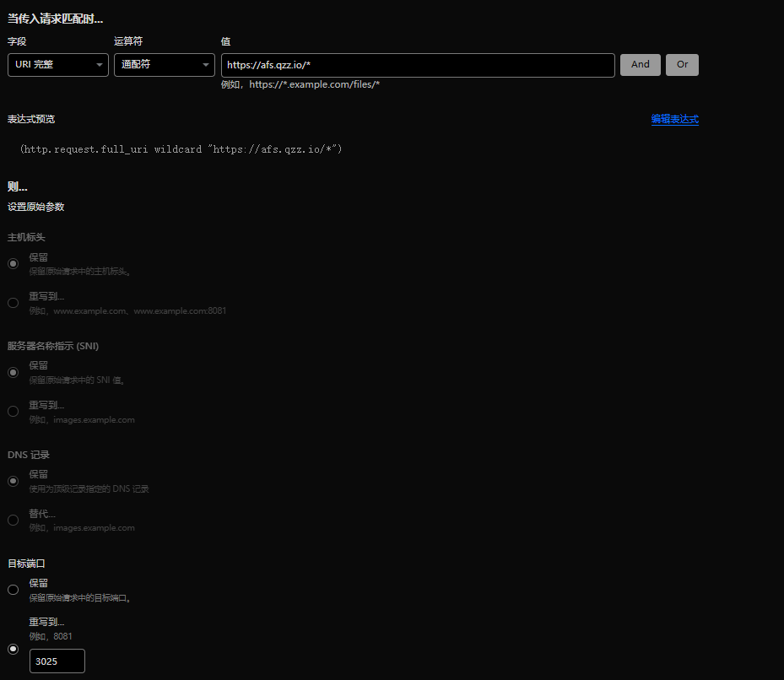The image size is (784, 680).
Task: Choose 重写到 radio under 服务器名称指示 (SNI)
Action: coord(14,412)
